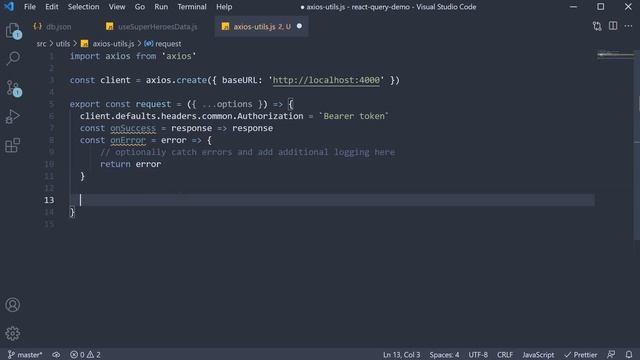Open More Actions ellipsis menu
The image size is (640, 360).
[628, 26]
